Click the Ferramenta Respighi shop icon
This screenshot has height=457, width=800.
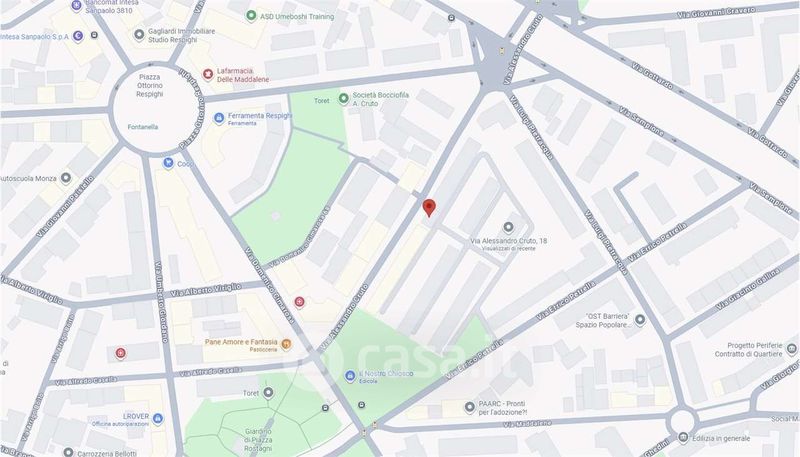click(x=219, y=119)
